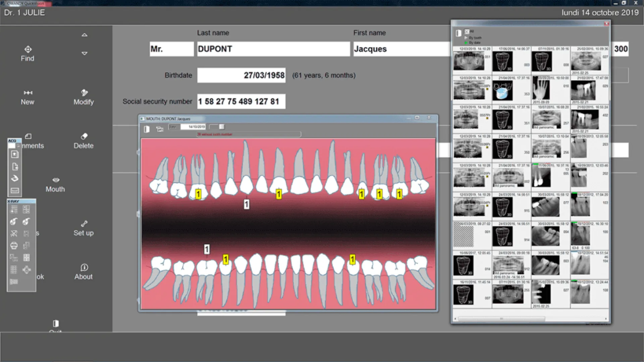The height and width of the screenshot is (362, 644).
Task: Click the up arrow above Find
Action: pos(85,35)
